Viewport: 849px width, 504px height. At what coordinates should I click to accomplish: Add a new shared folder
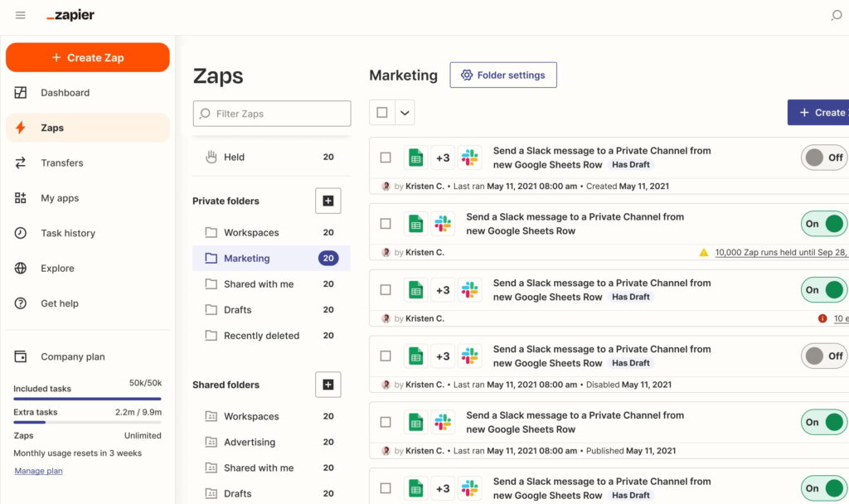pos(328,385)
